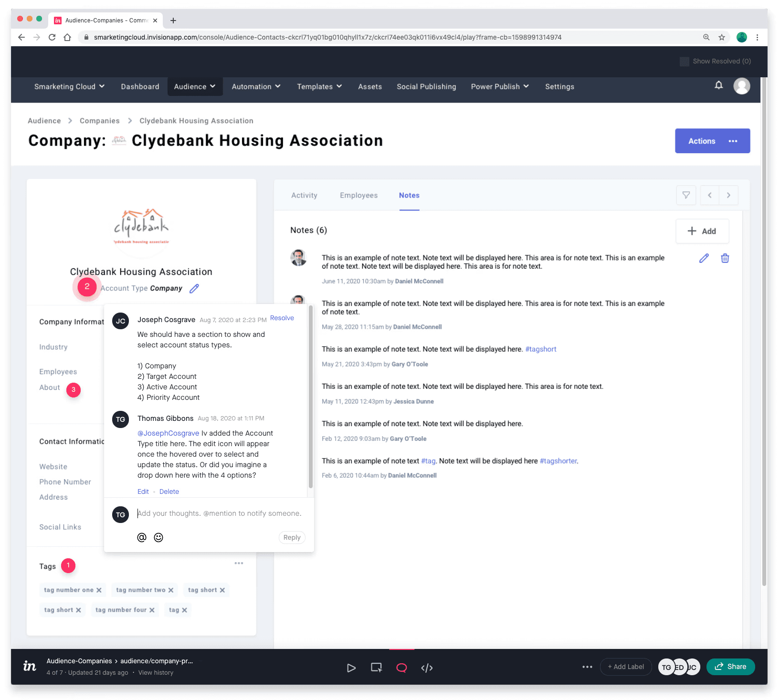The height and width of the screenshot is (700, 780).
Task: Remove 'tag number four' tag
Action: coord(152,610)
